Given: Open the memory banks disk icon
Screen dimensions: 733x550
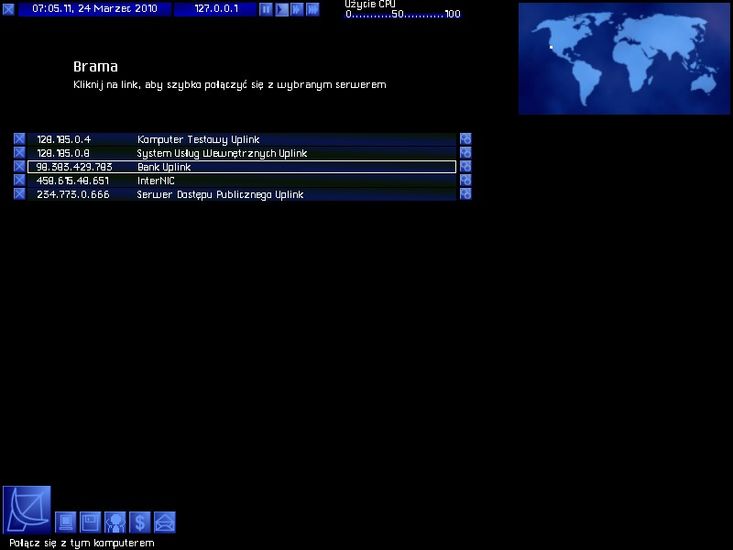Looking at the screenshot, I should 90,522.
